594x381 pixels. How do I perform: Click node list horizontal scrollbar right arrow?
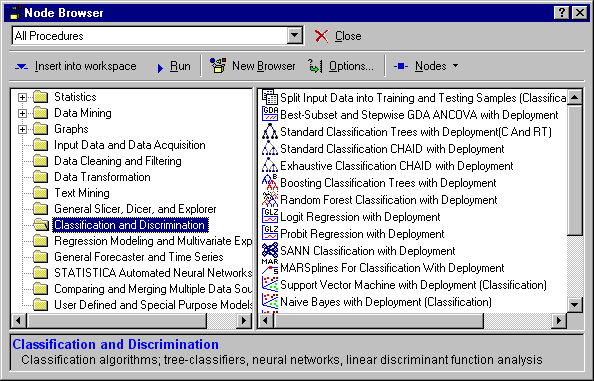[x=559, y=321]
